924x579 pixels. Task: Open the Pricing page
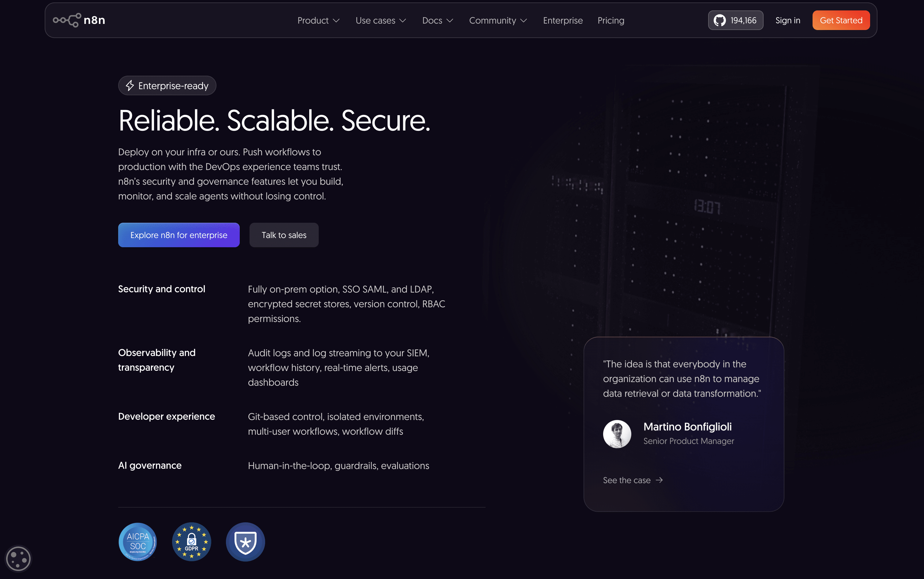coord(611,20)
